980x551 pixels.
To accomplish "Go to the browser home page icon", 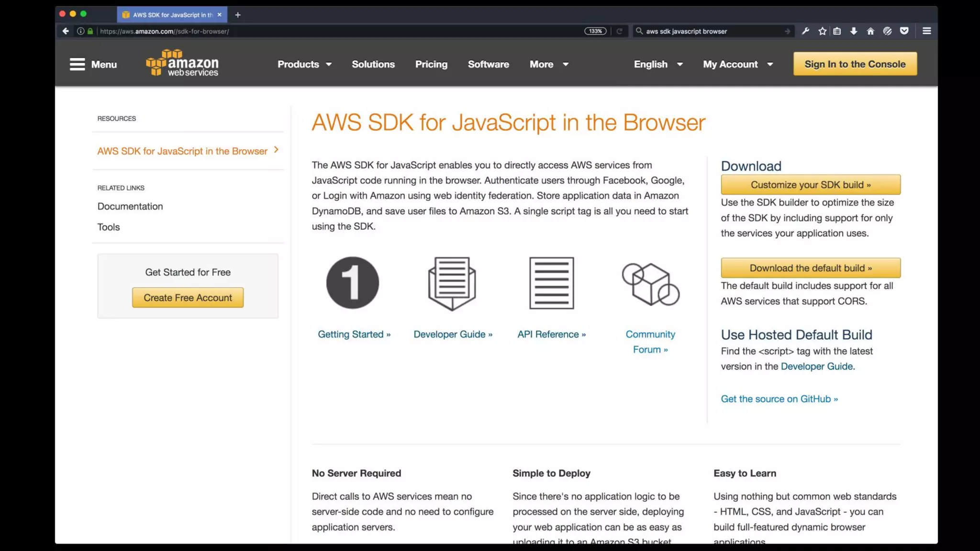I will point(870,31).
